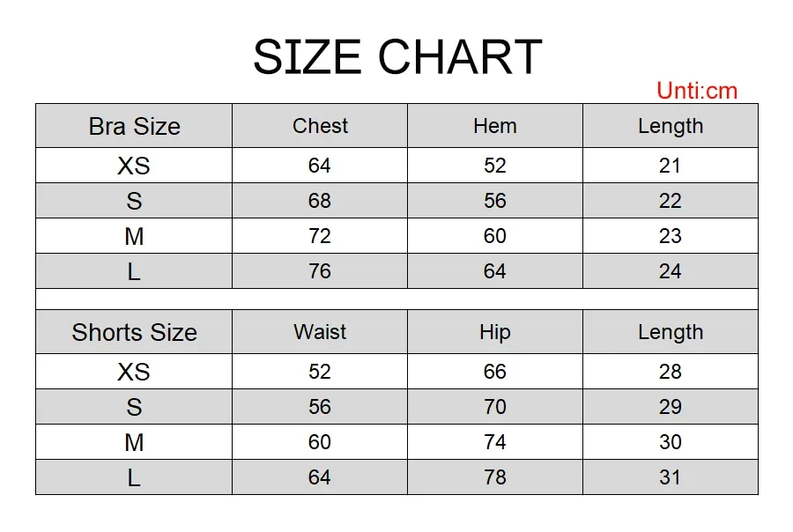This screenshot has height=532, width=793.
Task: Select shorts length value 28
Action: pos(671,372)
